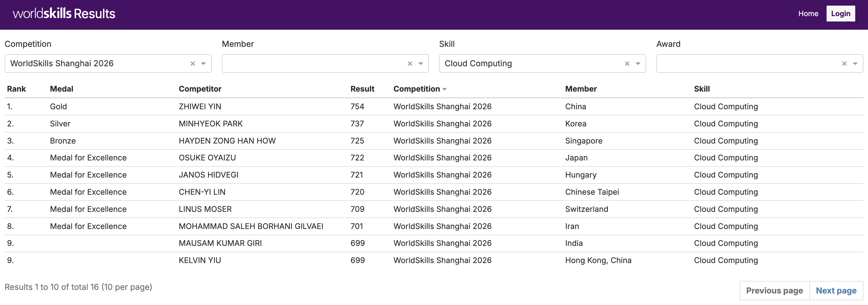The image size is (868, 305).
Task: Select competitor MAUSAM KUMAR GIRI
Action: [220, 243]
